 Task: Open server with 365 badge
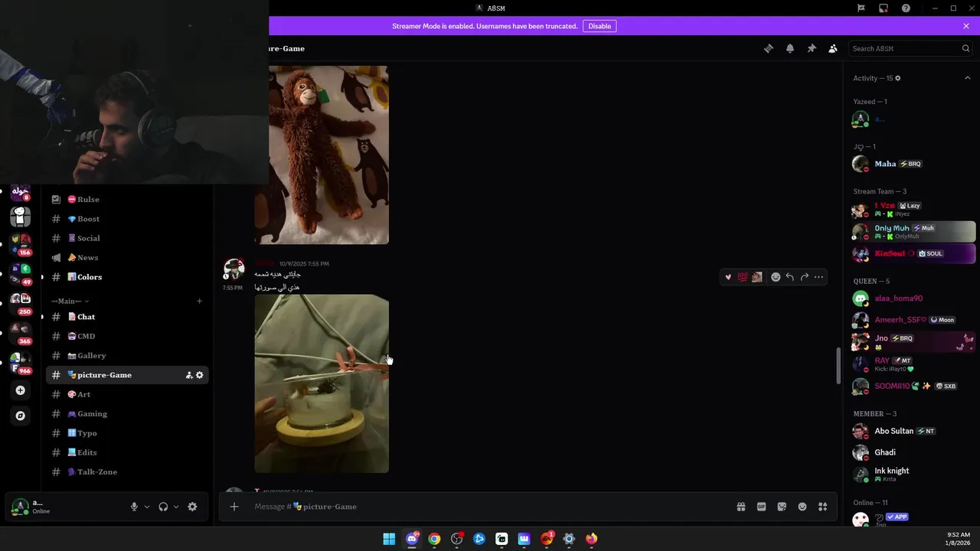[x=21, y=332]
